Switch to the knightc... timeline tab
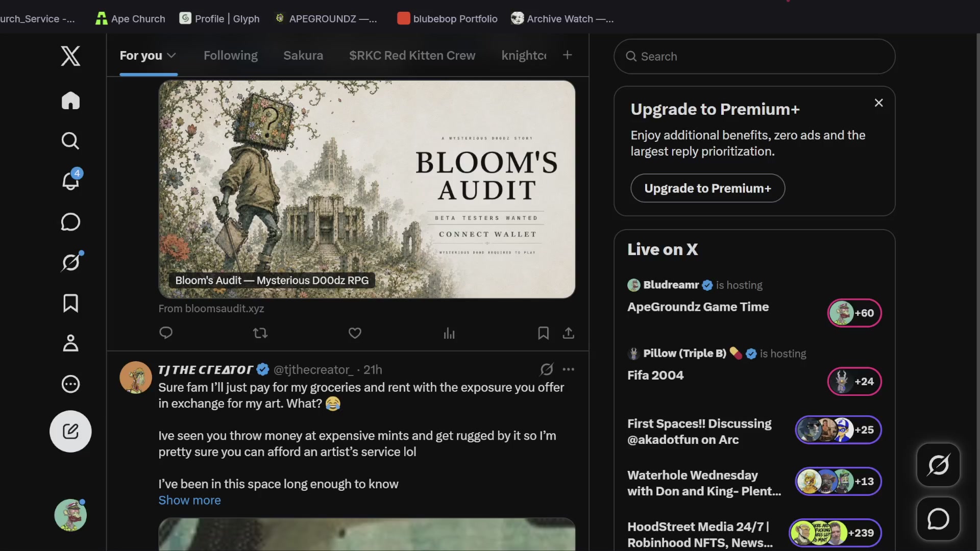The height and width of the screenshot is (551, 980). click(x=524, y=55)
